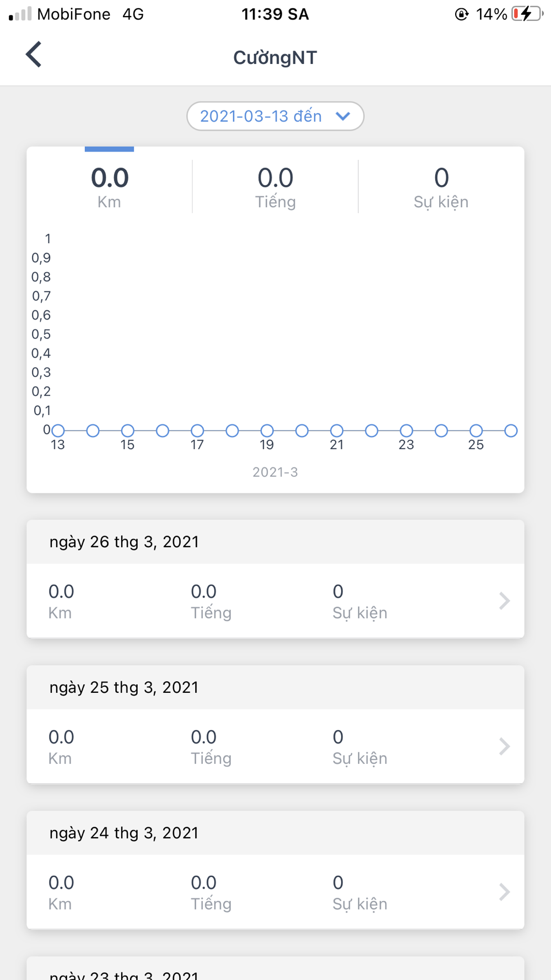Viewport: 551px width, 980px height.
Task: Select the 2021-03-13 date range selector
Action: 275,116
